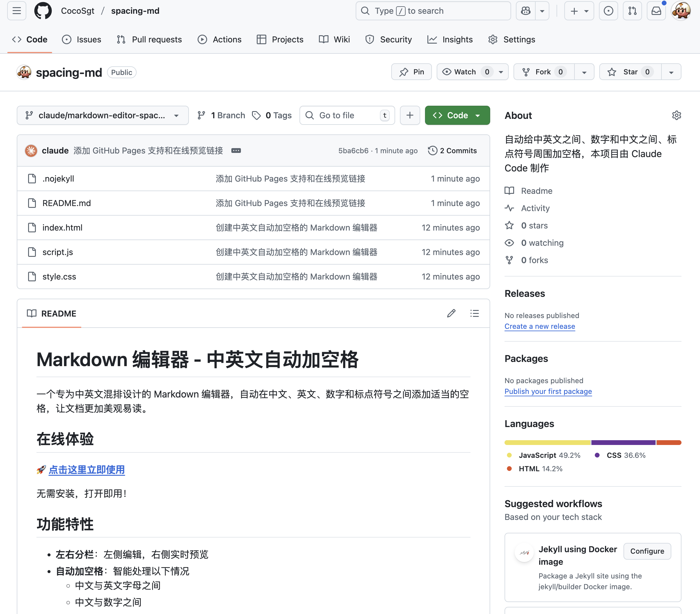The image size is (700, 614).
Task: Open the branch selector dropdown
Action: pos(103,115)
